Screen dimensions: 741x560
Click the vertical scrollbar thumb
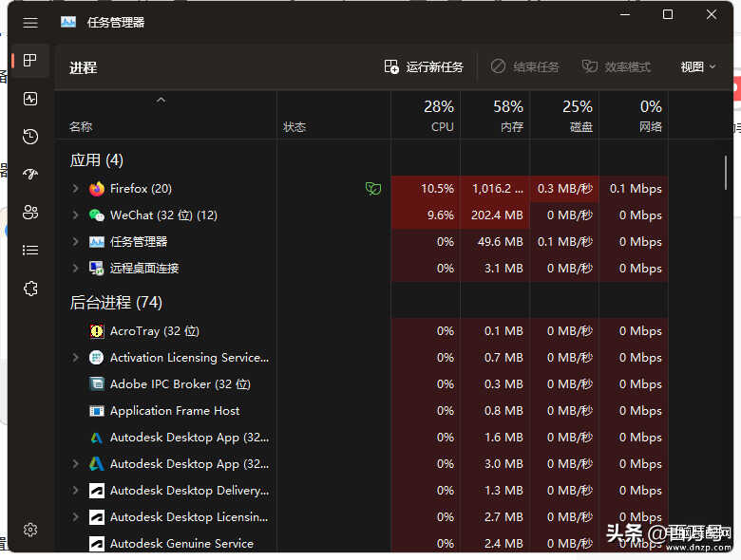click(726, 173)
